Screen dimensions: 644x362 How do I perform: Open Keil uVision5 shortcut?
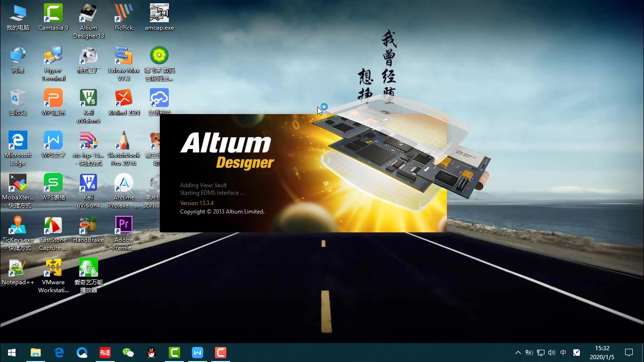88,106
